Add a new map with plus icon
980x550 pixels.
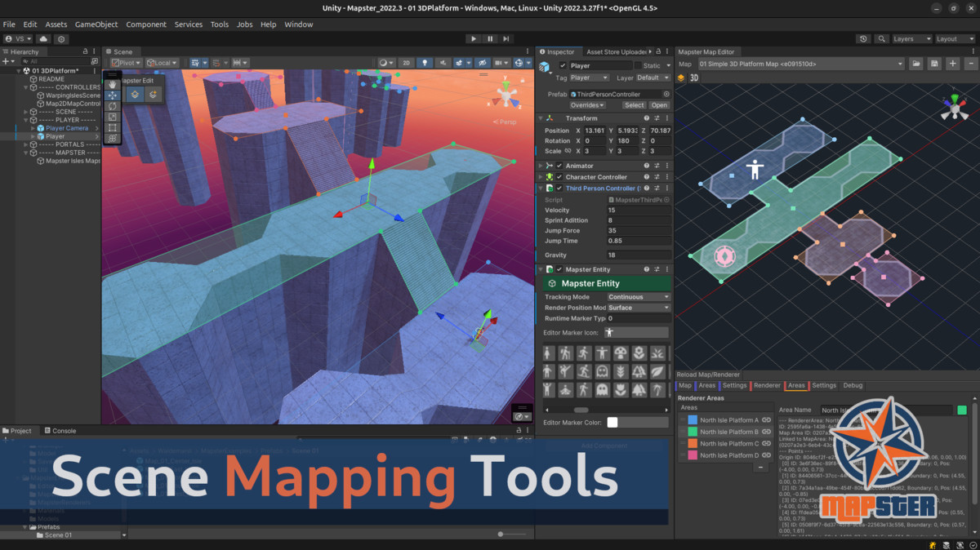pyautogui.click(x=952, y=64)
